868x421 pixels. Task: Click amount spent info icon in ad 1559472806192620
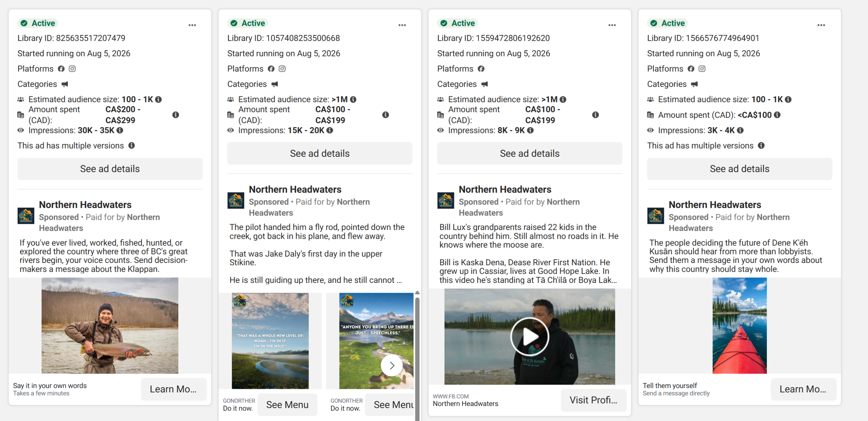click(x=595, y=115)
